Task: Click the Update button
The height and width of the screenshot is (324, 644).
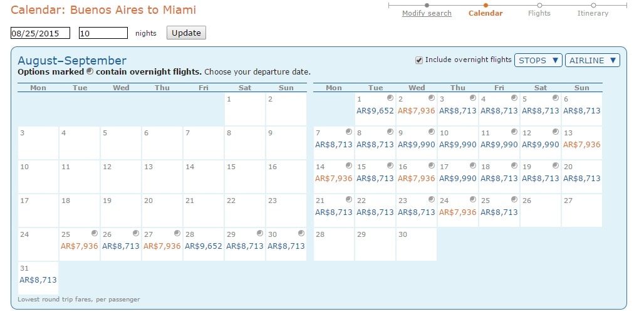Action: coord(186,33)
